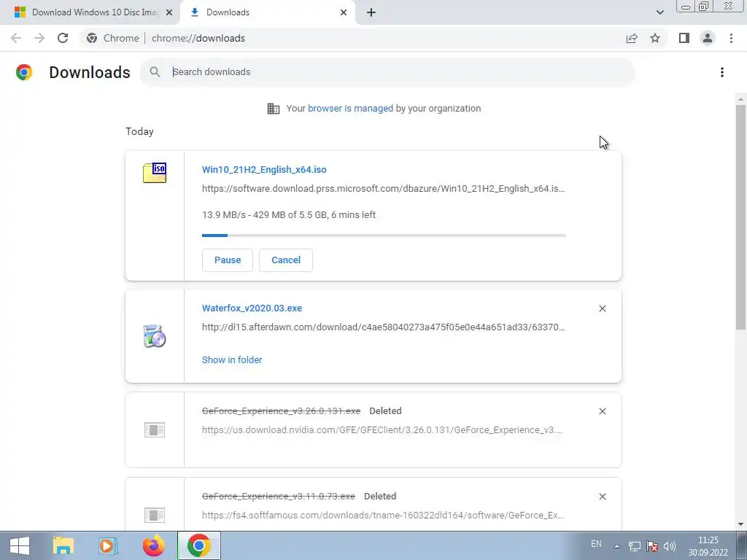Click the search magnifier icon
The image size is (747, 560).
pos(155,72)
